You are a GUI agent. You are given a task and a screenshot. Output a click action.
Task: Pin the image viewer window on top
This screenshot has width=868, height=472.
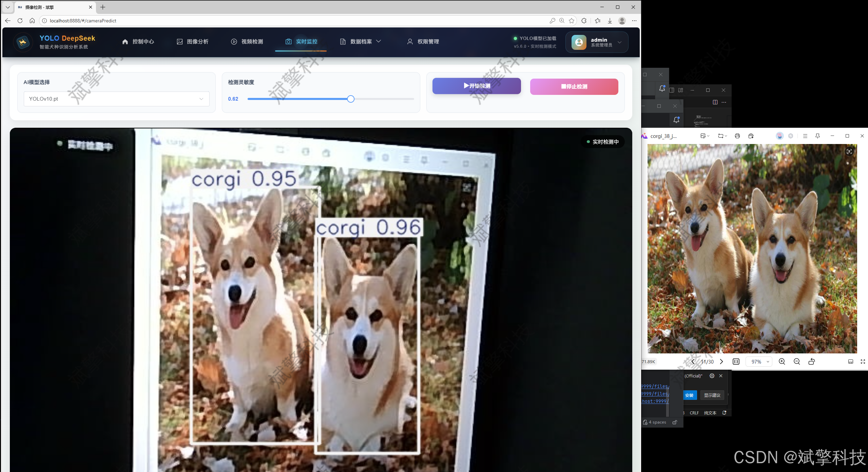(x=817, y=136)
